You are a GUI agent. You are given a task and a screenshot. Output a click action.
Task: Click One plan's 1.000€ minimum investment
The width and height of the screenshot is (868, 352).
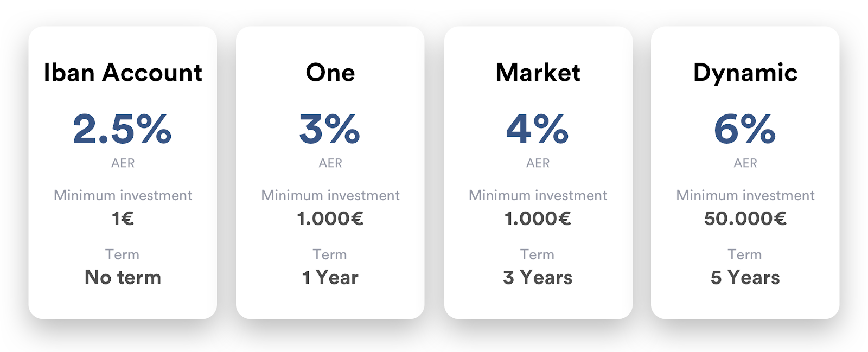point(330,219)
